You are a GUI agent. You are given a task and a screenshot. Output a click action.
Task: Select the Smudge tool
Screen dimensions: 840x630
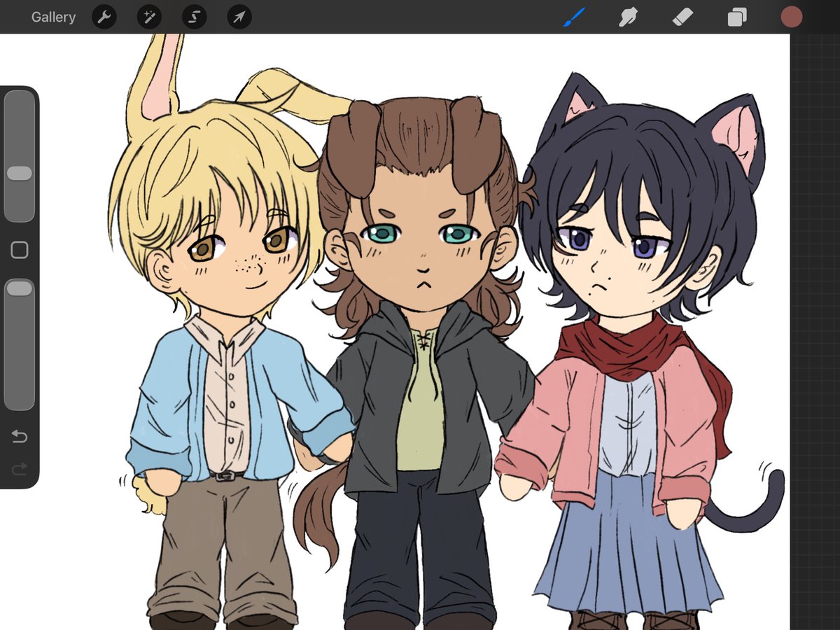[x=628, y=17]
